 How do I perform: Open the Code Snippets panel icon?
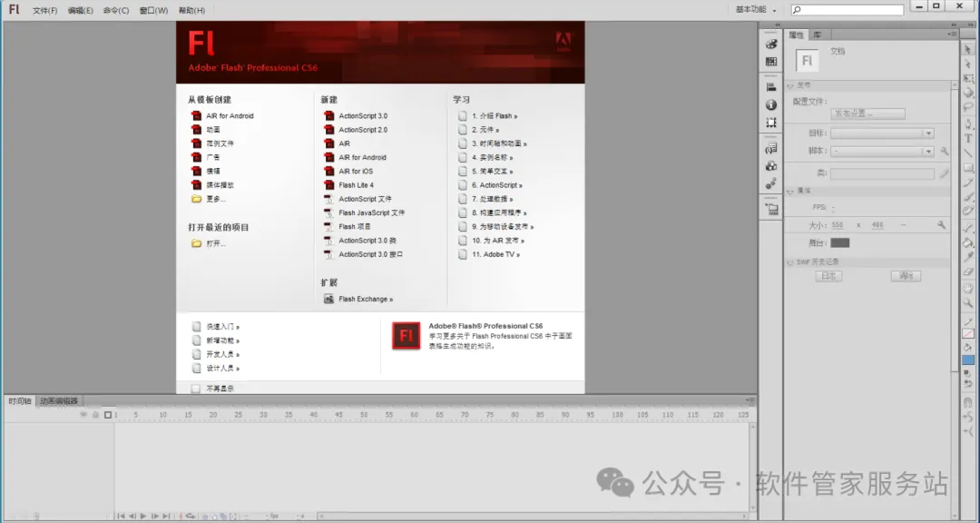tap(771, 148)
